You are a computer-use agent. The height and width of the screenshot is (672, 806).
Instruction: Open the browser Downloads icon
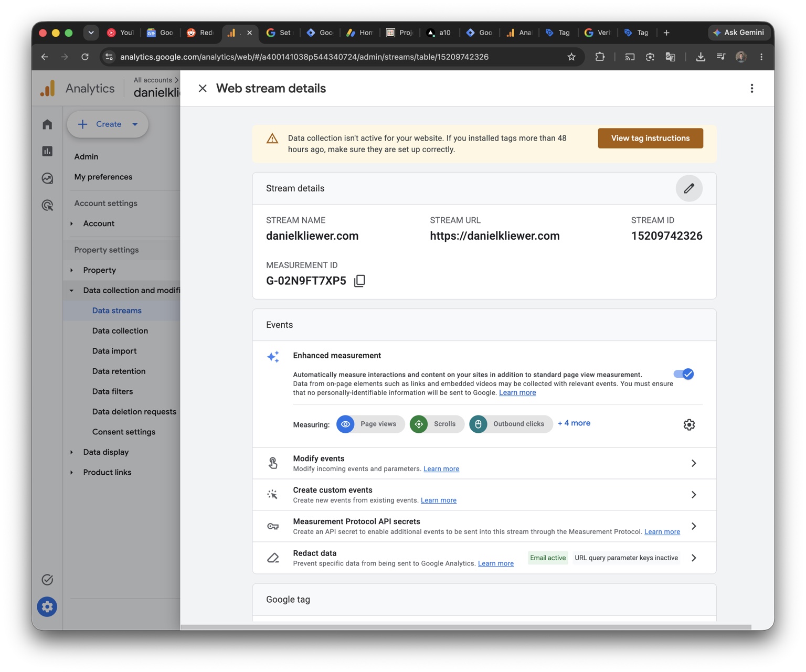click(701, 57)
